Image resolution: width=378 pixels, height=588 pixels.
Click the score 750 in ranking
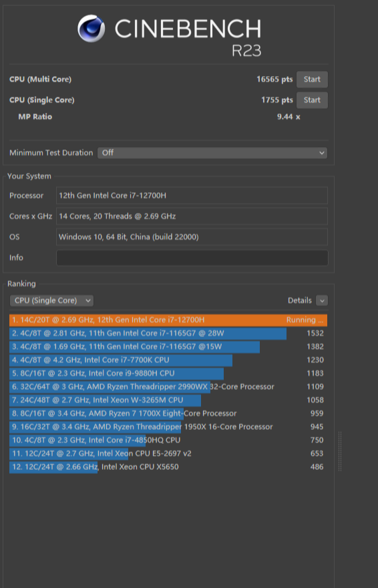click(317, 440)
